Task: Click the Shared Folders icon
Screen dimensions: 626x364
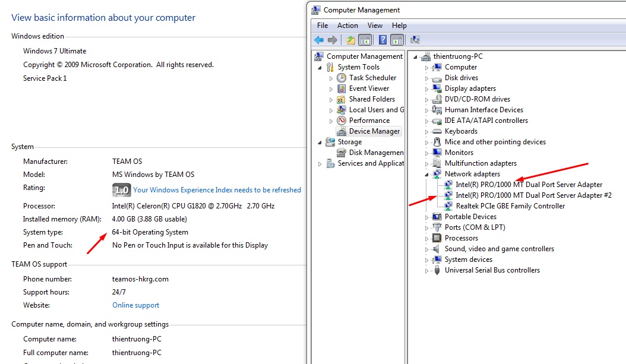Action: (x=342, y=99)
